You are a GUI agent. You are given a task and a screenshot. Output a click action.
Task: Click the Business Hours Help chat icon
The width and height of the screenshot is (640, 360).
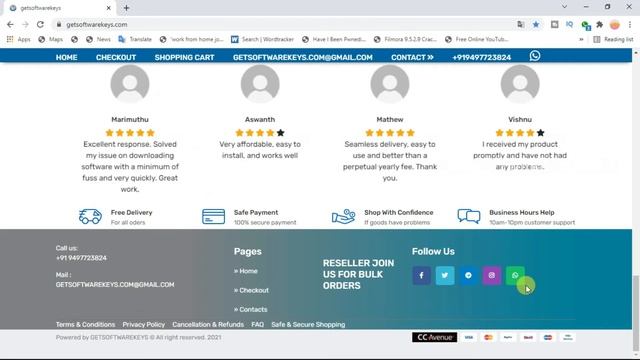469,216
